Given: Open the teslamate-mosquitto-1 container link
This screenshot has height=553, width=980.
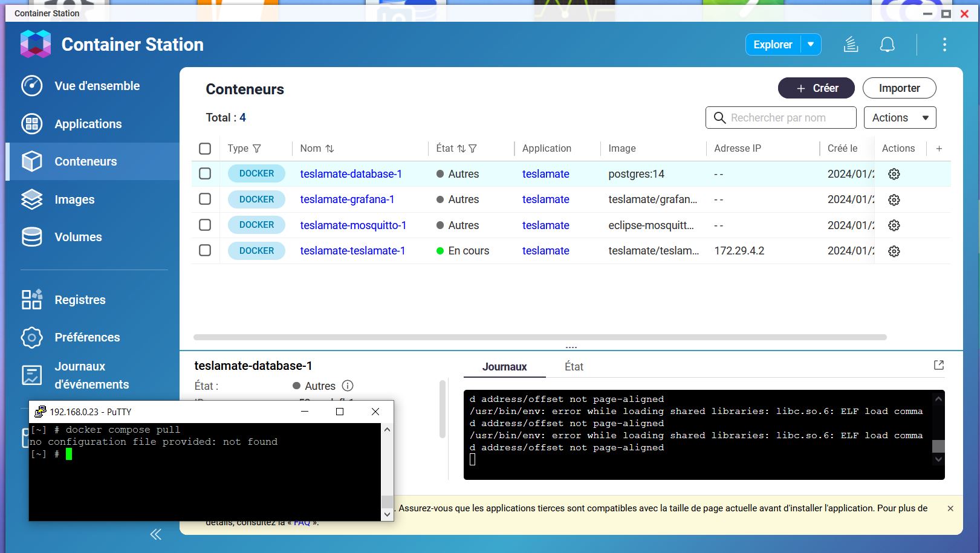Looking at the screenshot, I should coord(353,225).
